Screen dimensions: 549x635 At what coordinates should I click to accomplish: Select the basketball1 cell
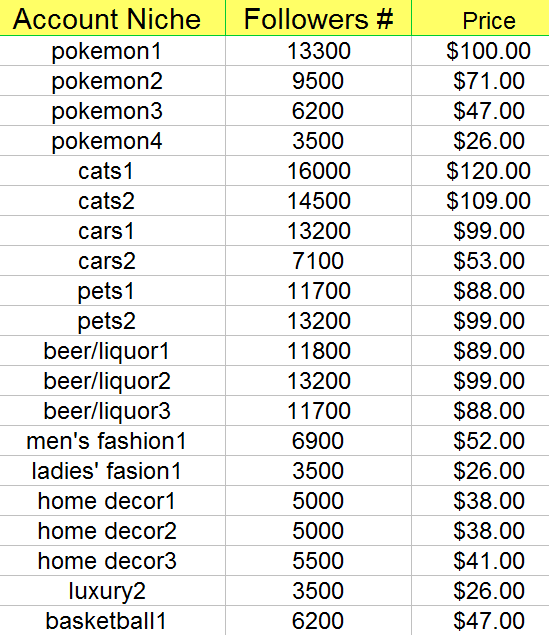(x=112, y=620)
